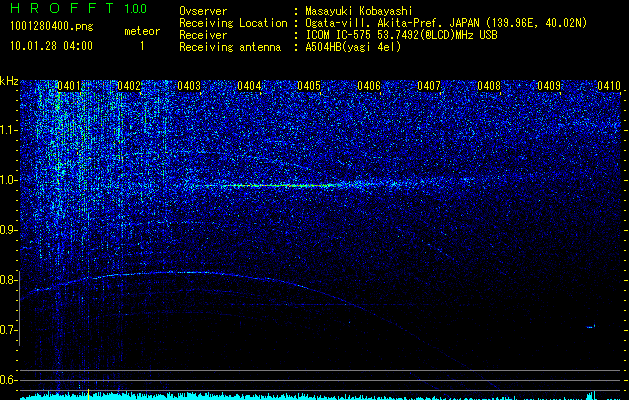Click the A504HB(yagi 4el) antenna text
This screenshot has height=400, width=629.
pyautogui.click(x=353, y=47)
